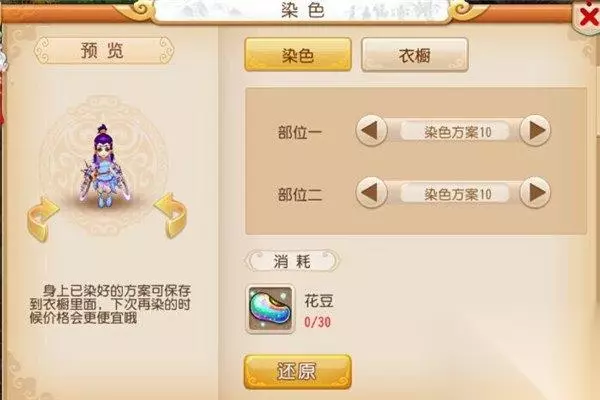Image resolution: width=600 pixels, height=400 pixels.
Task: Click the 预览 preview header label
Action: pos(103,50)
